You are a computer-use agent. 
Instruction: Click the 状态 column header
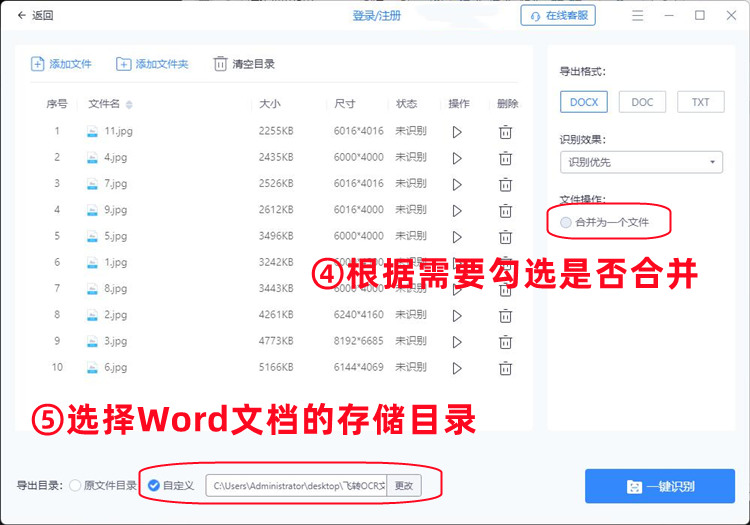(407, 104)
